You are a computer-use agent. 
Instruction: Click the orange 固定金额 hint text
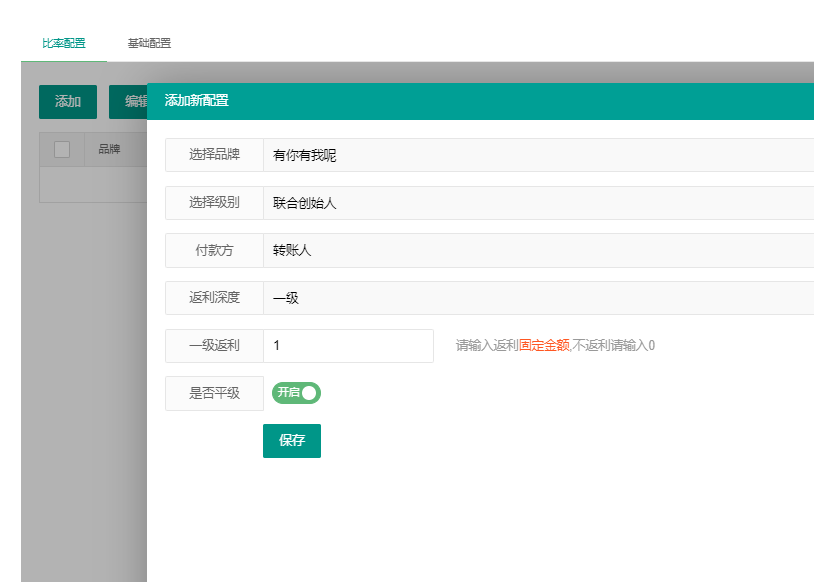click(x=544, y=346)
